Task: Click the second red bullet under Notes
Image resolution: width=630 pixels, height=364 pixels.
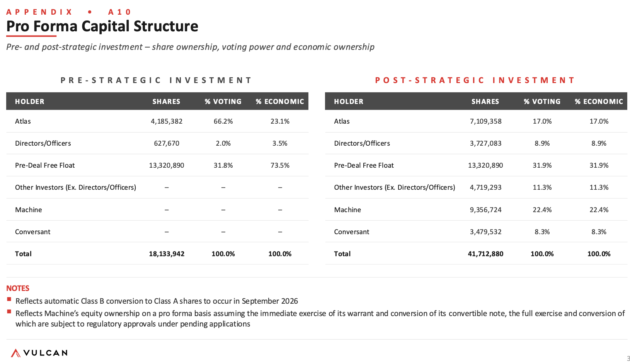Action: click(x=9, y=312)
